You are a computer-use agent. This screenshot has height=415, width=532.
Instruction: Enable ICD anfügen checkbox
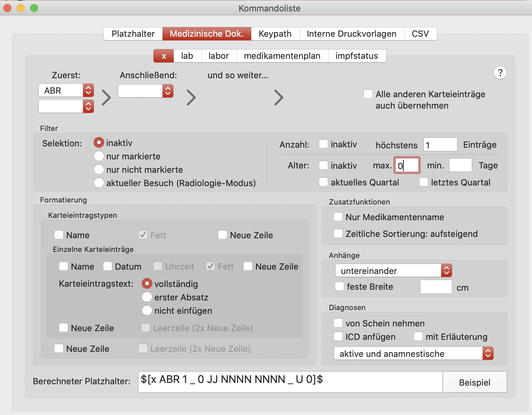coord(338,336)
